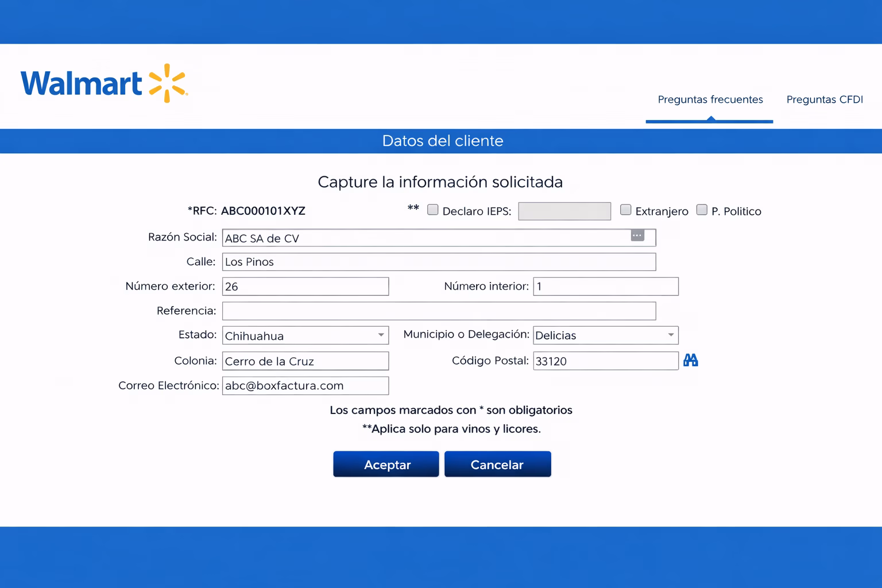Switch to the Preguntas CFDI tab
Screen dimensions: 882x588
pos(825,99)
